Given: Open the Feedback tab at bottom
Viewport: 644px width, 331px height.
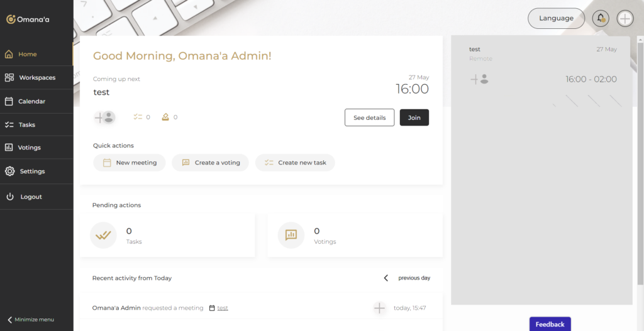Looking at the screenshot, I should click(550, 324).
